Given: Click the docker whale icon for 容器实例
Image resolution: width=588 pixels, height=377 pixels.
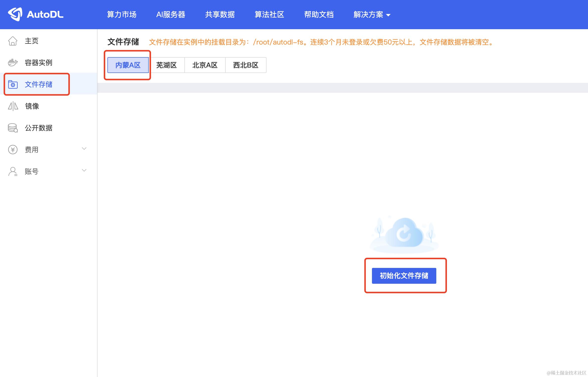Looking at the screenshot, I should 13,63.
